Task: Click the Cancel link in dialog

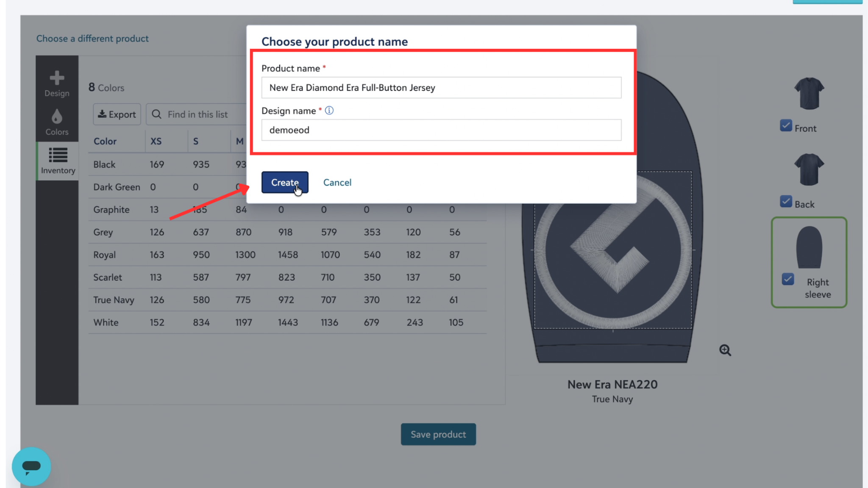Action: 337,182
